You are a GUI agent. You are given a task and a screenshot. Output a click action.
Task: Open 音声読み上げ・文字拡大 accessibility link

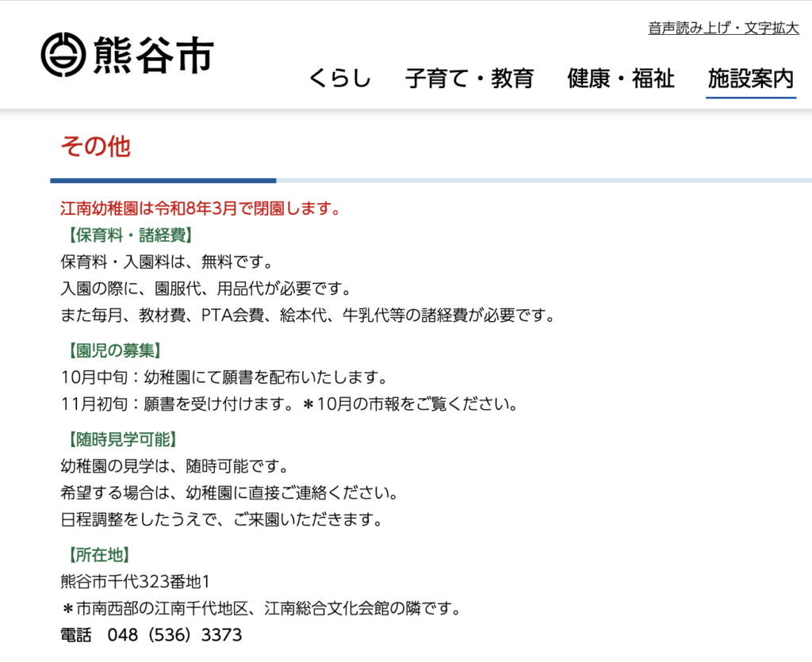point(723,29)
